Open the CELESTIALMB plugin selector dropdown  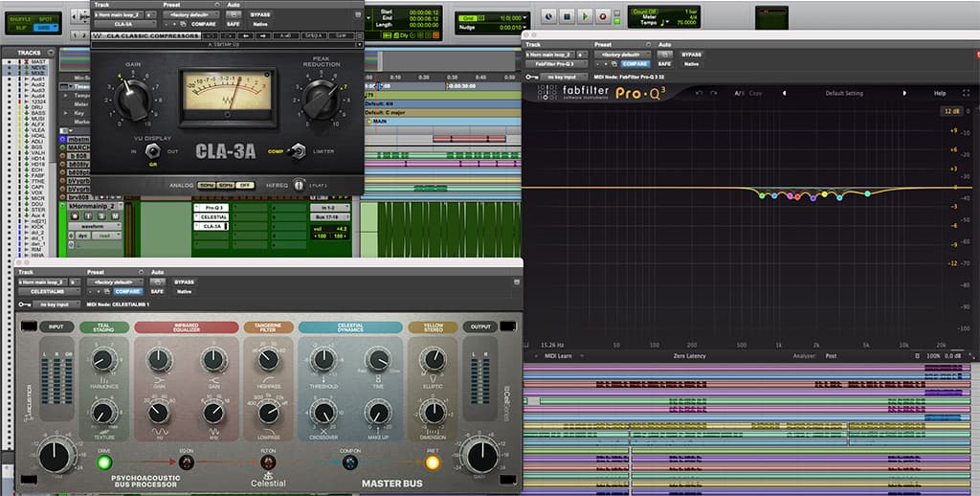[50, 292]
